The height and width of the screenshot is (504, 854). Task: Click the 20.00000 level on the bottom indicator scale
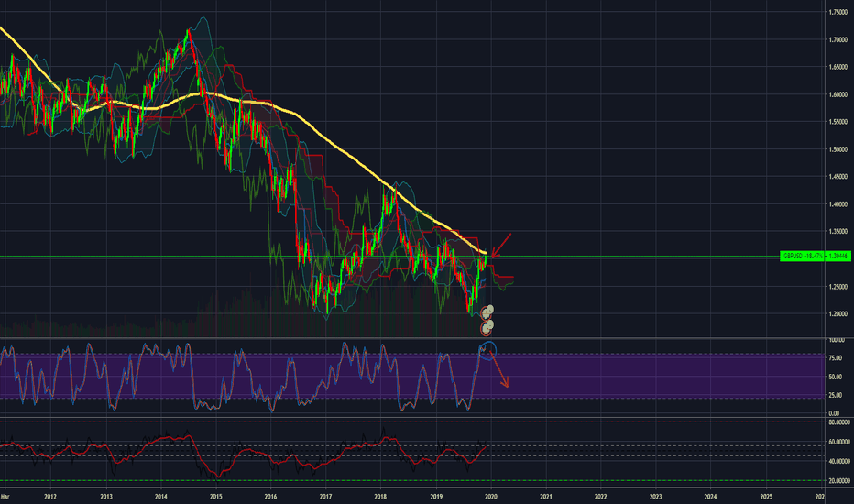837,480
